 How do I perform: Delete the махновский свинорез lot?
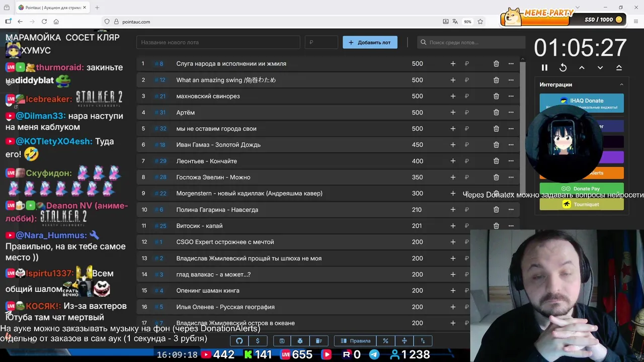(x=496, y=96)
